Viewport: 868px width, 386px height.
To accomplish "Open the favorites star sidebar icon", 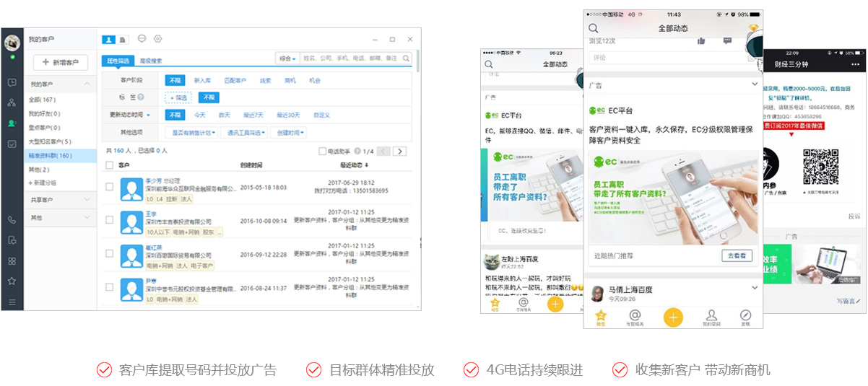I will click(x=12, y=281).
